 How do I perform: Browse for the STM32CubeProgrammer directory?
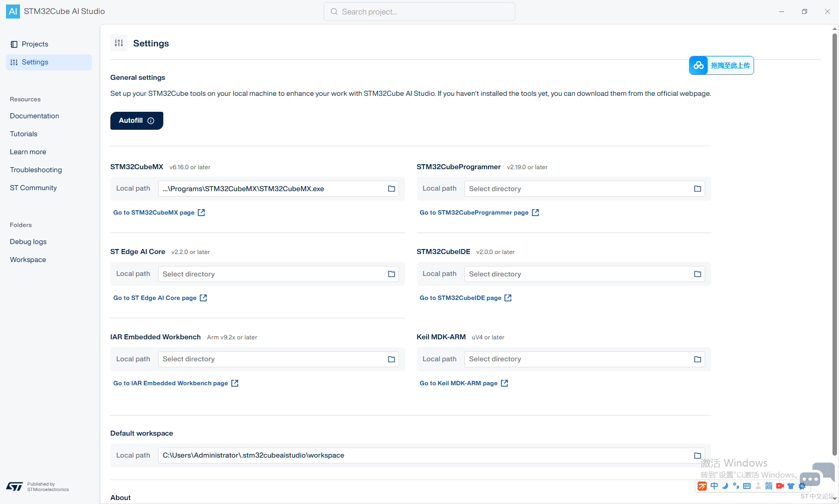[698, 189]
